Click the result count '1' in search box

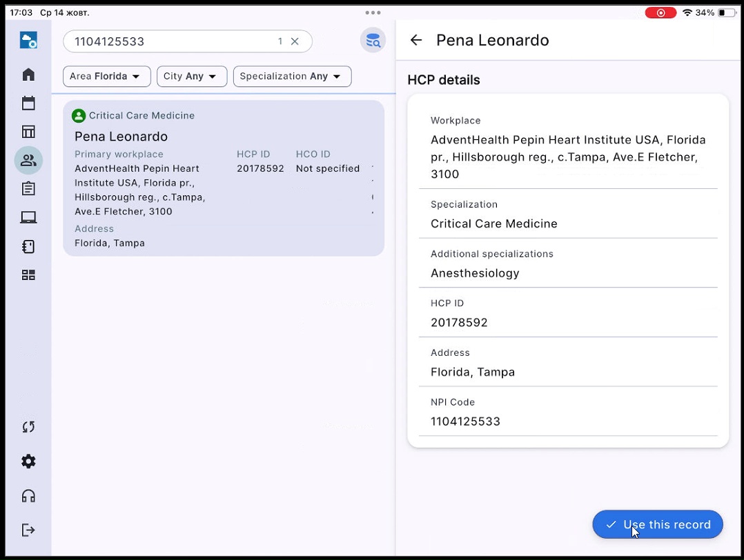tap(280, 41)
